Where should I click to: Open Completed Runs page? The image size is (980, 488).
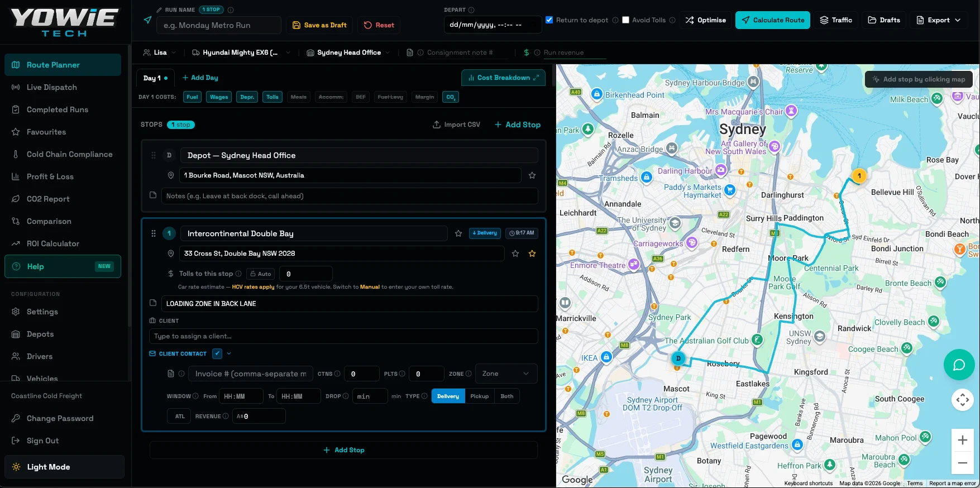(x=63, y=109)
